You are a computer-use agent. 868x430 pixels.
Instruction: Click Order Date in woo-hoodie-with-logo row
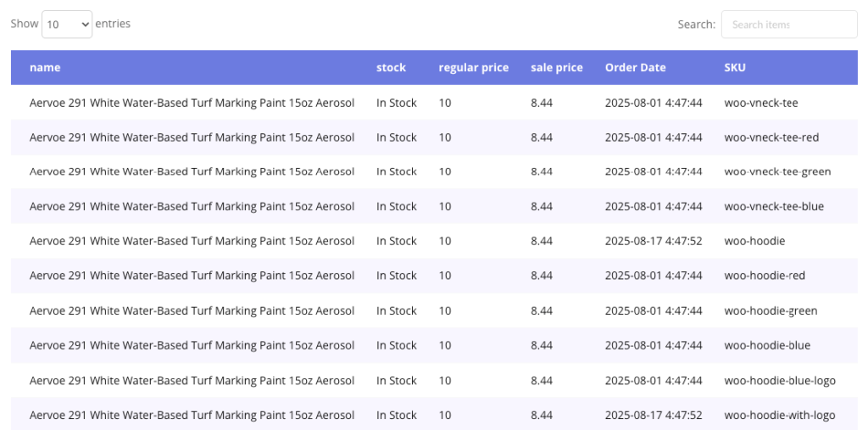[654, 415]
